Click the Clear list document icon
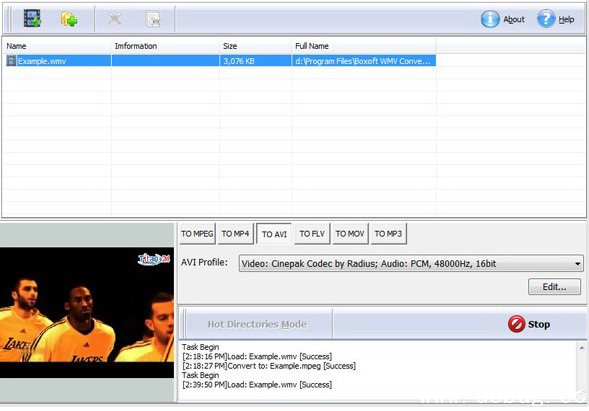The height and width of the screenshot is (411, 589). (153, 19)
